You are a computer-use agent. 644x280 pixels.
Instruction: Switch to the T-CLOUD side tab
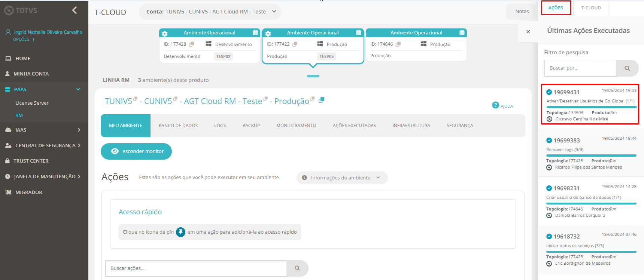click(x=591, y=8)
